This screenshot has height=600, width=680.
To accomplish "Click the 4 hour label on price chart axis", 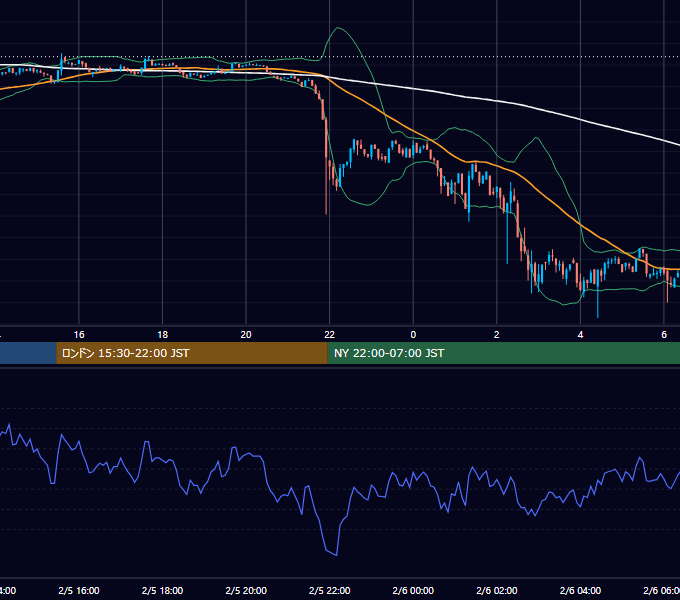I will 580,335.
